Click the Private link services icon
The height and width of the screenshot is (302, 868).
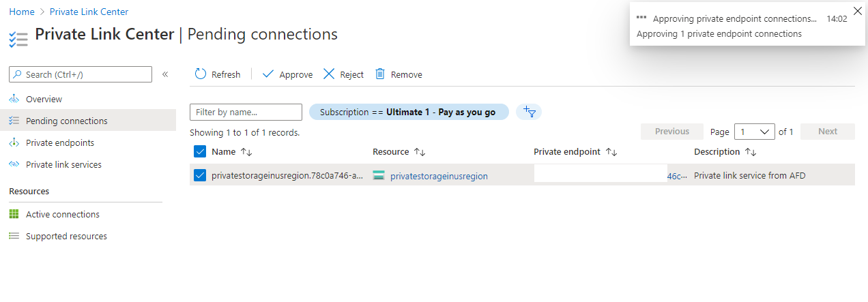tap(14, 164)
